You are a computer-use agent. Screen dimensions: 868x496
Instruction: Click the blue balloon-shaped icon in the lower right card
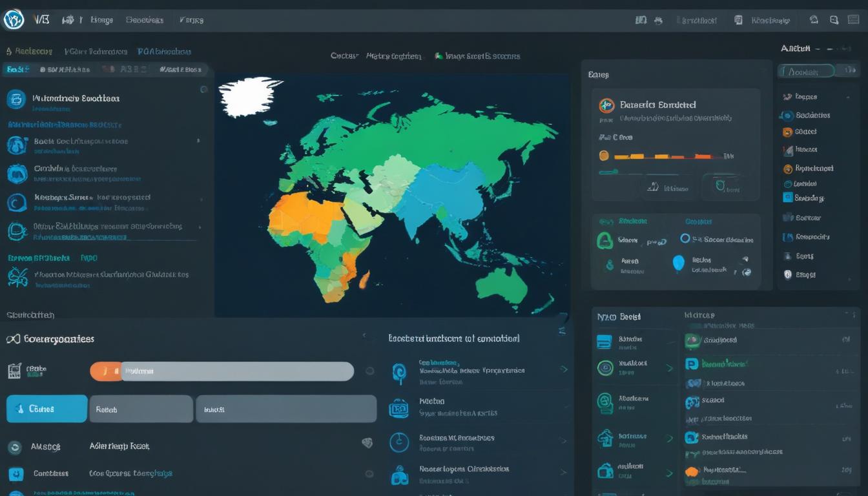[678, 263]
